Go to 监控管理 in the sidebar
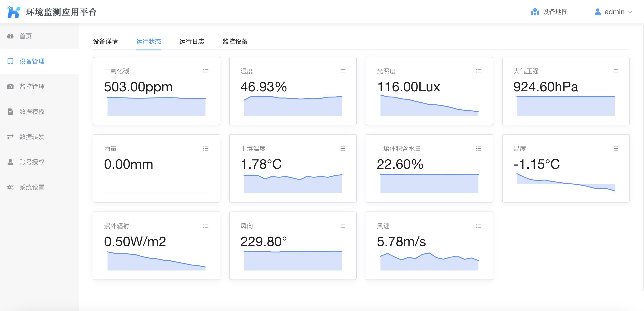The image size is (644, 311). point(32,86)
